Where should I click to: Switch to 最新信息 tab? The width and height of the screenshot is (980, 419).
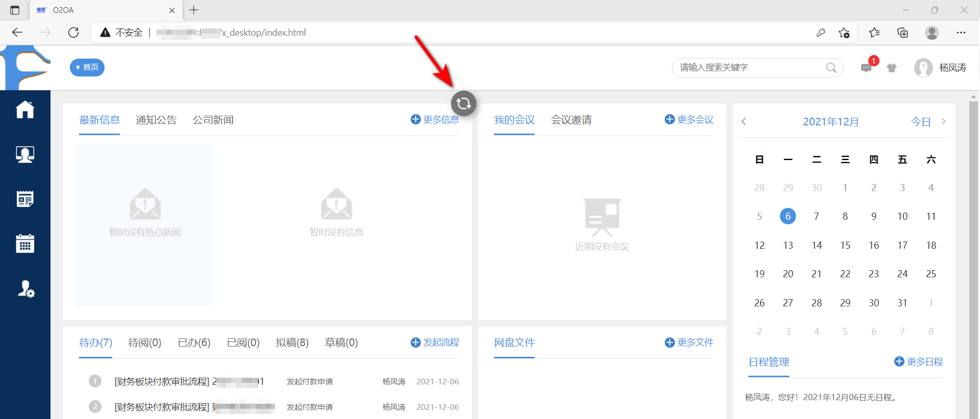99,120
